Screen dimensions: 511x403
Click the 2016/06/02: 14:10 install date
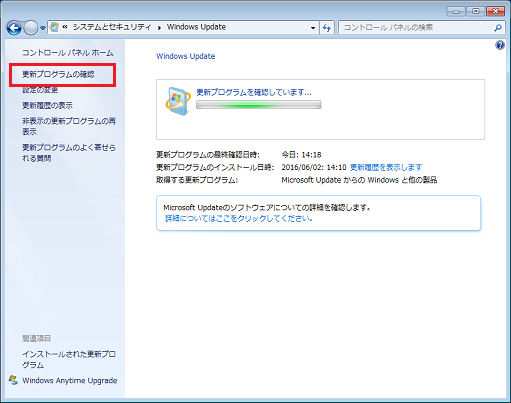pos(314,167)
